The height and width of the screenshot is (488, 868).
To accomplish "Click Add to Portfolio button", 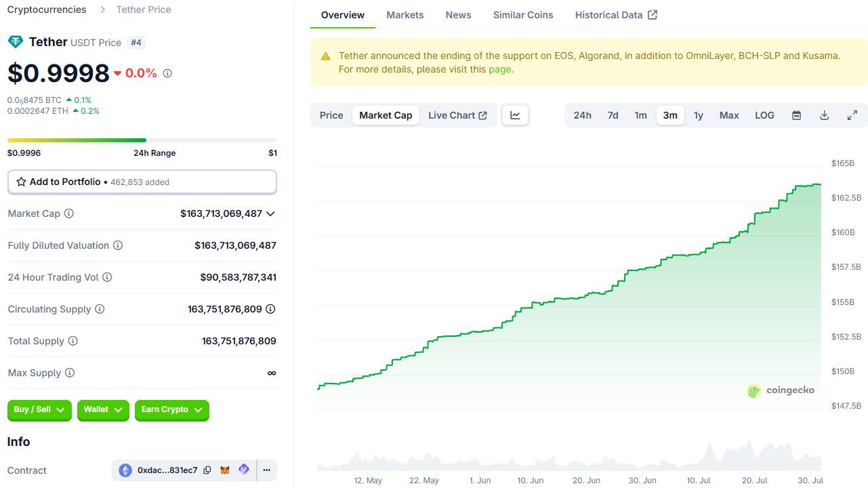I will point(142,182).
